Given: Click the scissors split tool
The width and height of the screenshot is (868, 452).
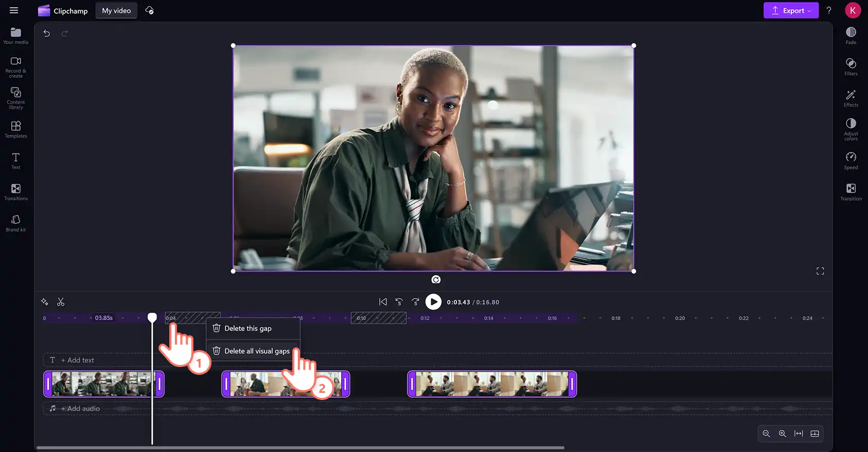Looking at the screenshot, I should pyautogui.click(x=61, y=302).
